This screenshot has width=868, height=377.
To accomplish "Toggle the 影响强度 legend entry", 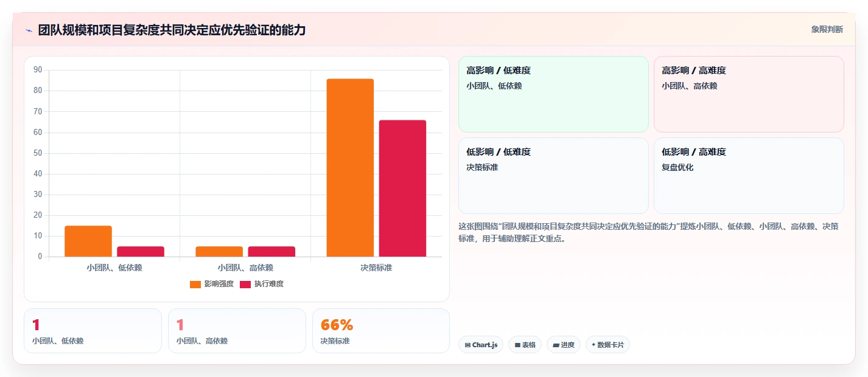I will [212, 284].
